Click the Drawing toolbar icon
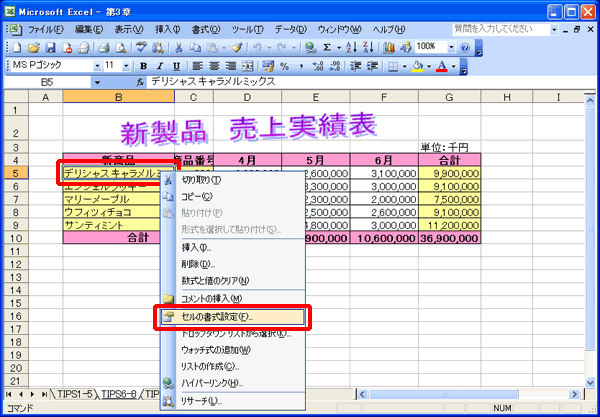This screenshot has height=417, width=600. tap(405, 47)
